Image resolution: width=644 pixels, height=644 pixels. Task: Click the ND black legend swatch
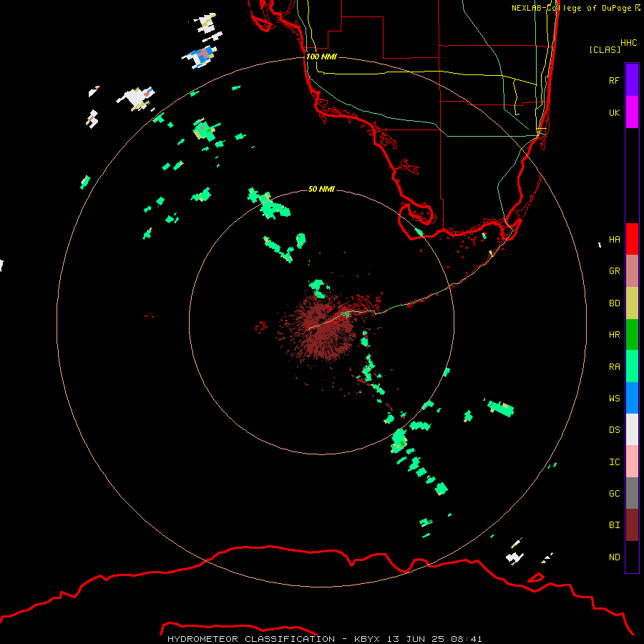[632, 557]
